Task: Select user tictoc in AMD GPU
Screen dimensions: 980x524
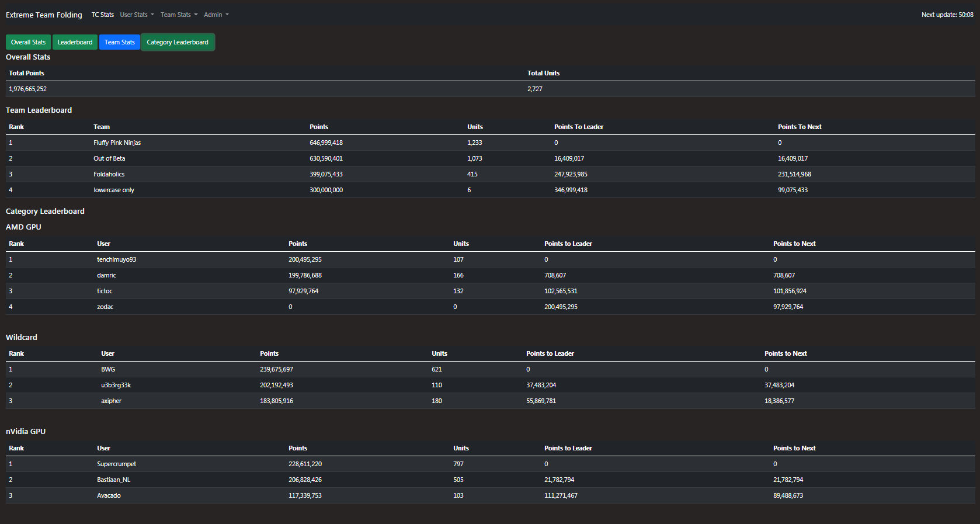Action: pyautogui.click(x=105, y=291)
